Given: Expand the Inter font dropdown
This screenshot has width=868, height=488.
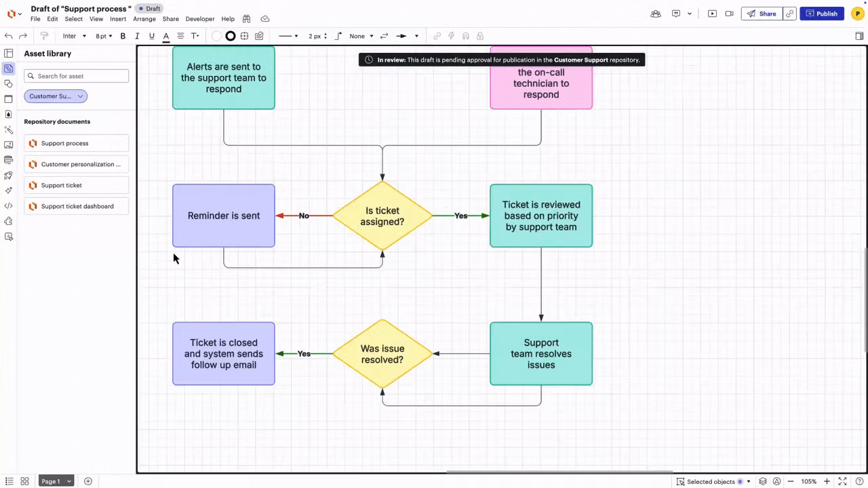Looking at the screenshot, I should point(75,36).
